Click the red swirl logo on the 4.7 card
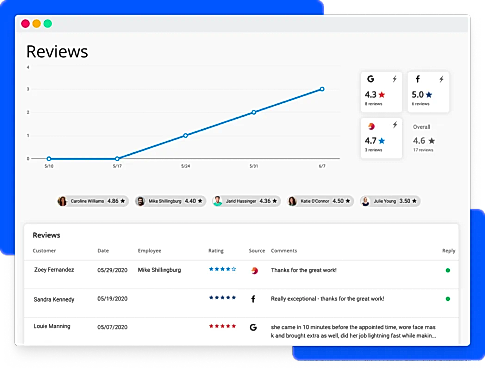The width and height of the screenshot is (485, 368). [x=371, y=126]
